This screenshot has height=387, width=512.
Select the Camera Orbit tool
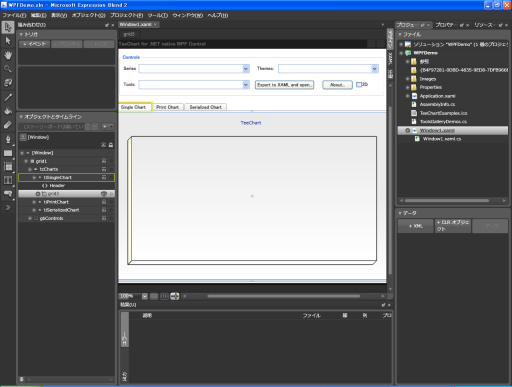(8, 83)
